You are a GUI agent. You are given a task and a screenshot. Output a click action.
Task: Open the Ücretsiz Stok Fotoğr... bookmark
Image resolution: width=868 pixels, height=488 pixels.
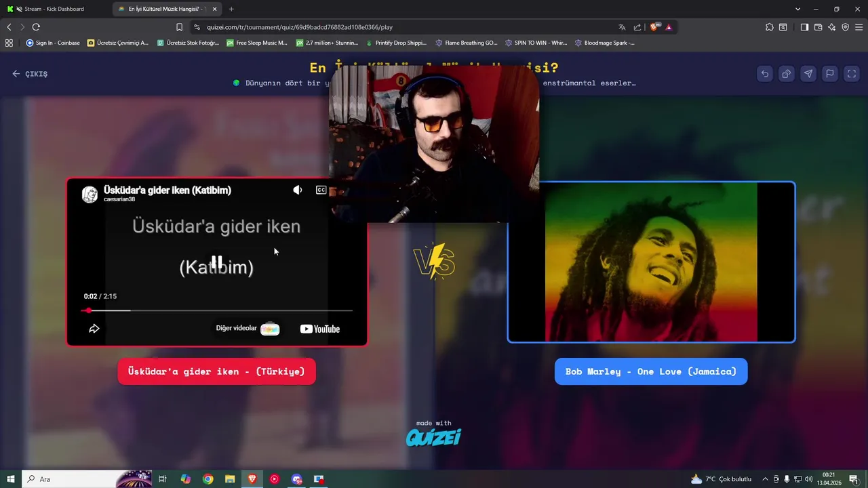(188, 43)
